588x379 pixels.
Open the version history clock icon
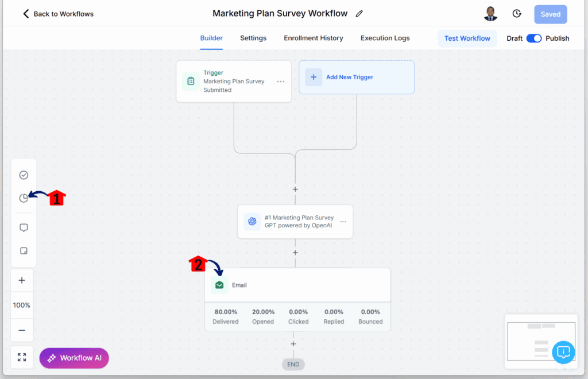tap(517, 14)
